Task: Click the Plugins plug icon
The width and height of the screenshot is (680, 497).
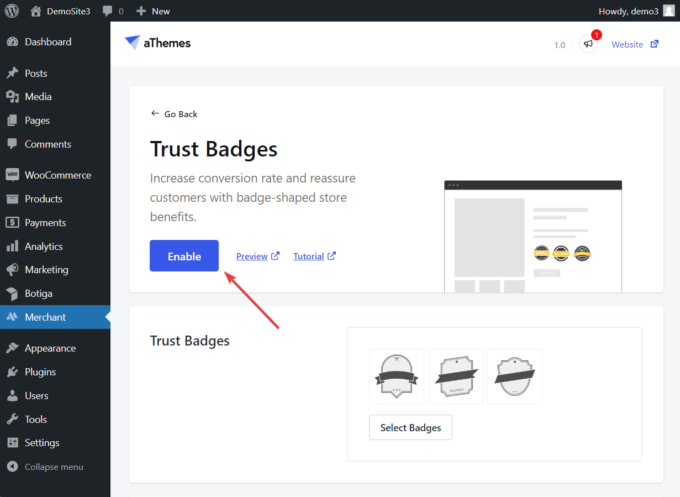Action: tap(12, 372)
